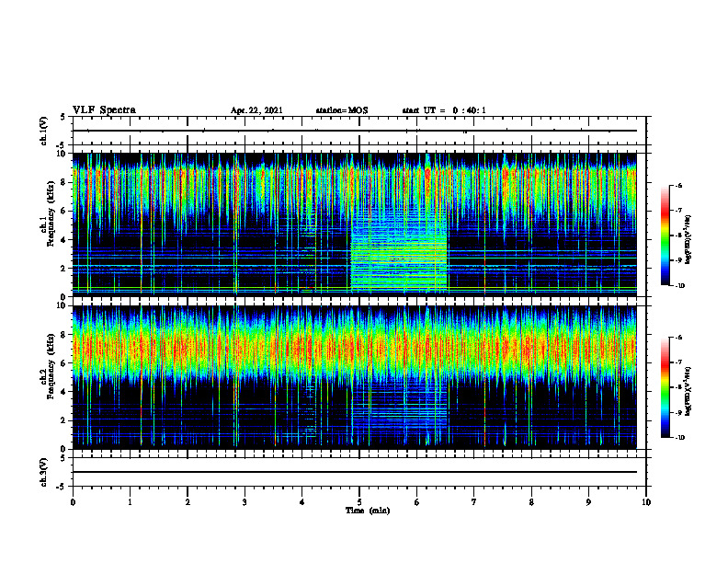Click the ch.1 broadband noise burst near minute 5–6.5
Screen dimensions: 728x563
point(398,251)
